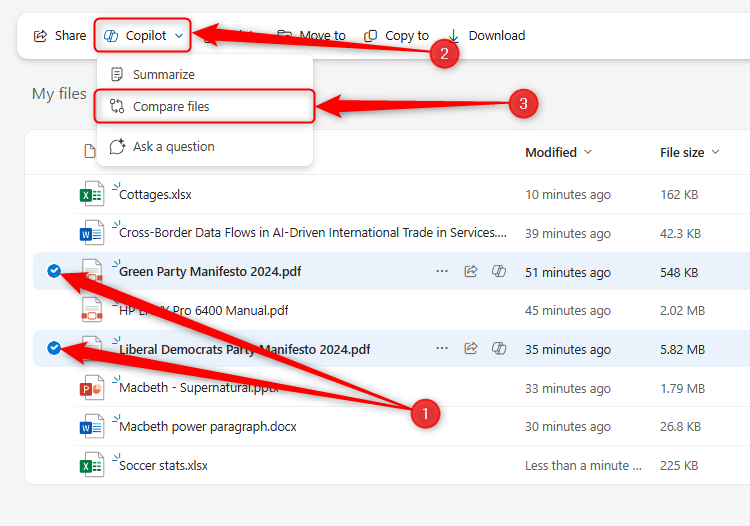
Task: Uncheck Liberal Democrats Manifesto file checkbox
Action: pyautogui.click(x=54, y=348)
